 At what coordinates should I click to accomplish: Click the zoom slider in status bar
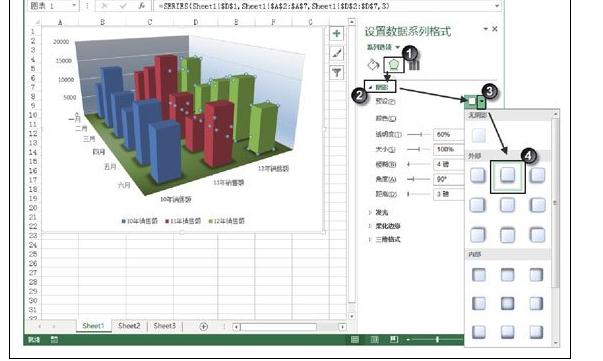click(x=437, y=339)
